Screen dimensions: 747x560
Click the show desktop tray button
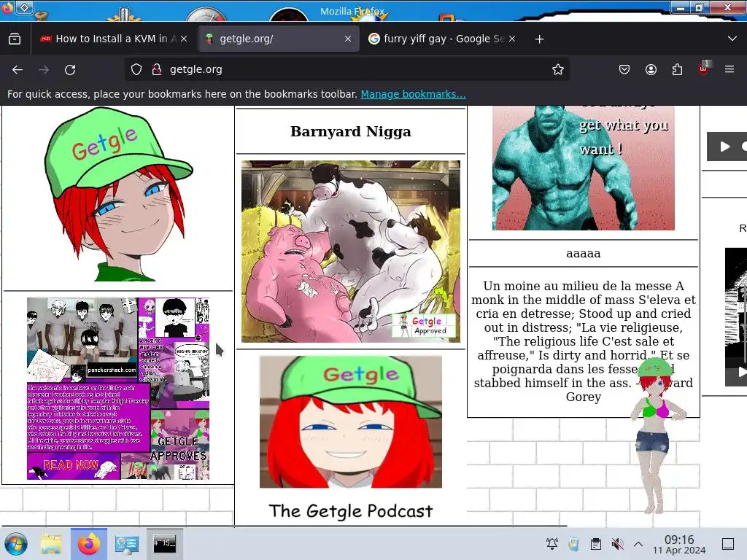pos(728,544)
